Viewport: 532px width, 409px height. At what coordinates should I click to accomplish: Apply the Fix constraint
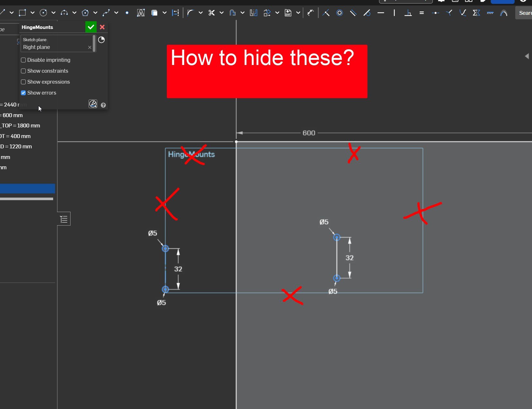point(490,13)
